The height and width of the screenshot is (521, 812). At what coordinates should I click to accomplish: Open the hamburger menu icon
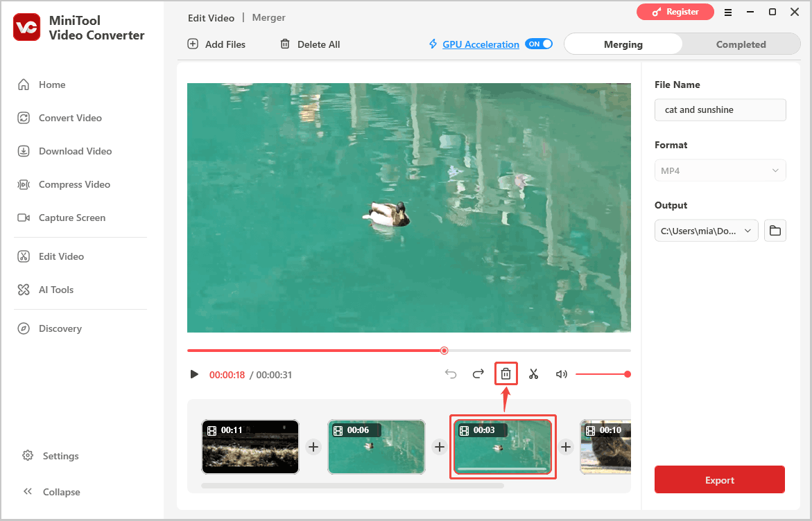(x=728, y=12)
